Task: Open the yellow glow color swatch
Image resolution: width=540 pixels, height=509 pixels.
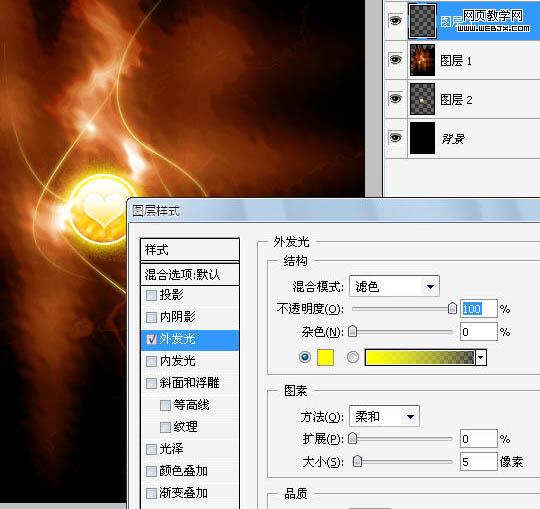Action: (325, 357)
